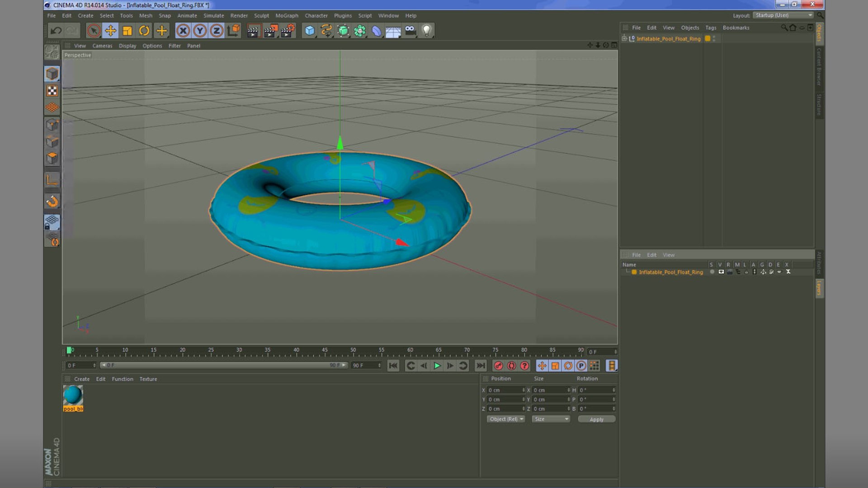Image resolution: width=868 pixels, height=488 pixels.
Task: Toggle Position keyframe recording
Action: tap(542, 366)
